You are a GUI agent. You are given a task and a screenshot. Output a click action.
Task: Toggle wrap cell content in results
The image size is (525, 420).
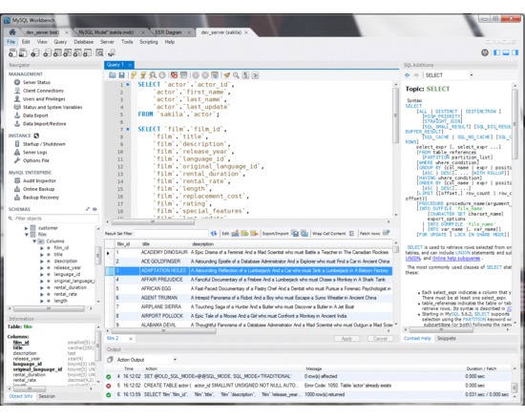(x=351, y=234)
